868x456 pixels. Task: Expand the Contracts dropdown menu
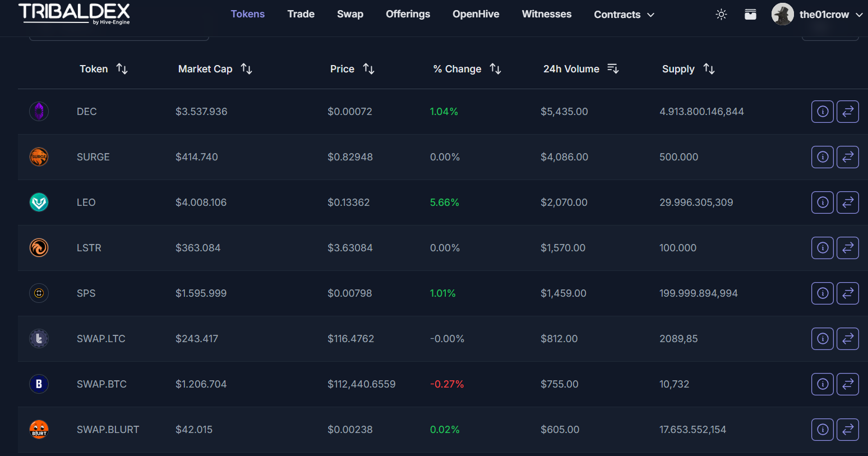(624, 15)
